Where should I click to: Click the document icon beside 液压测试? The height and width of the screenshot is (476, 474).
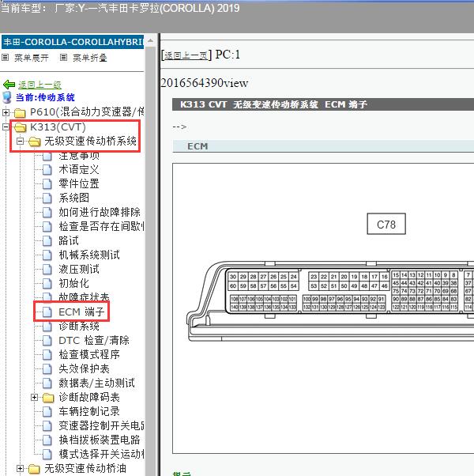[47, 270]
